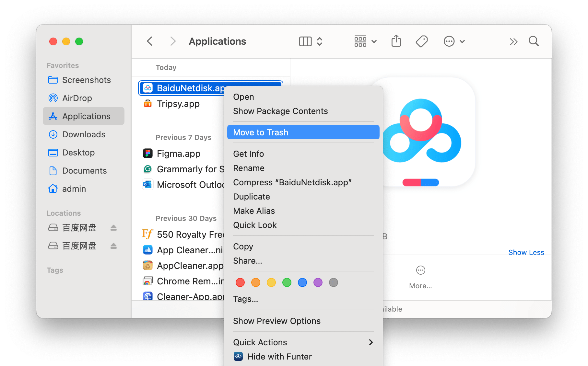Apply the green tag color

[287, 282]
